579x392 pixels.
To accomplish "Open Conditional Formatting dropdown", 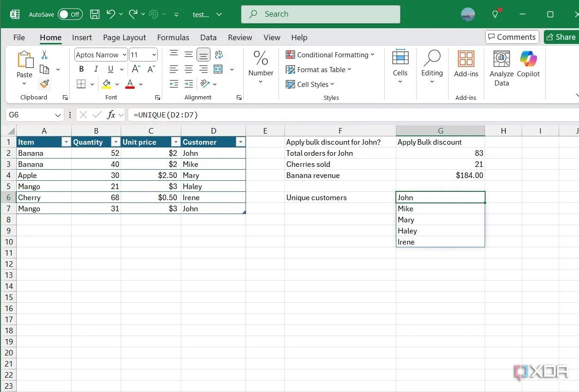I will click(x=330, y=55).
